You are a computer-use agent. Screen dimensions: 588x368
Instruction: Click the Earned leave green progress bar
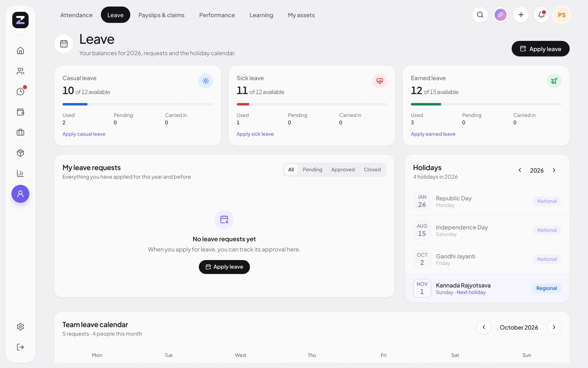click(486, 104)
